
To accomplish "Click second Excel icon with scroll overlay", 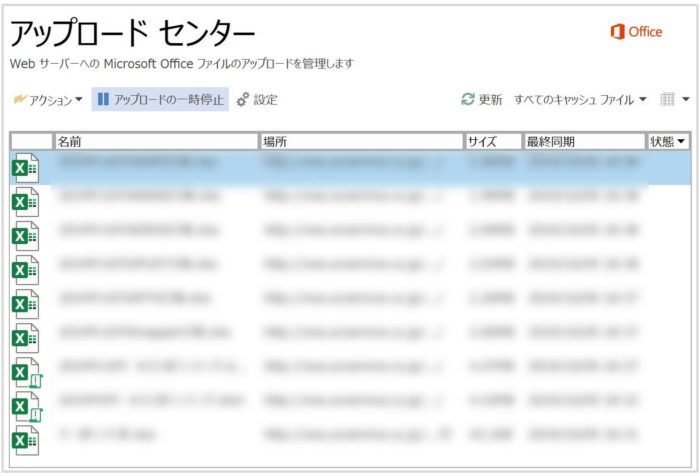I will [27, 406].
